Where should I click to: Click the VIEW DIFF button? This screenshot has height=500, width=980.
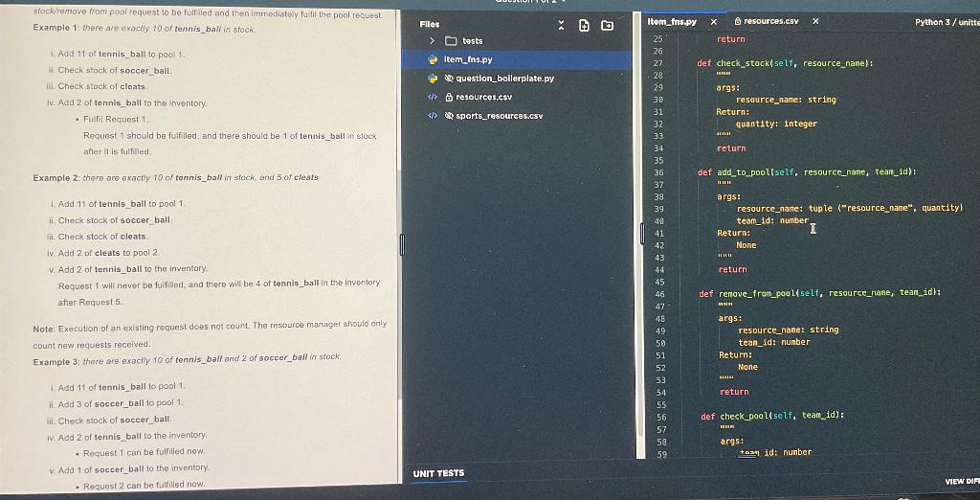(963, 481)
